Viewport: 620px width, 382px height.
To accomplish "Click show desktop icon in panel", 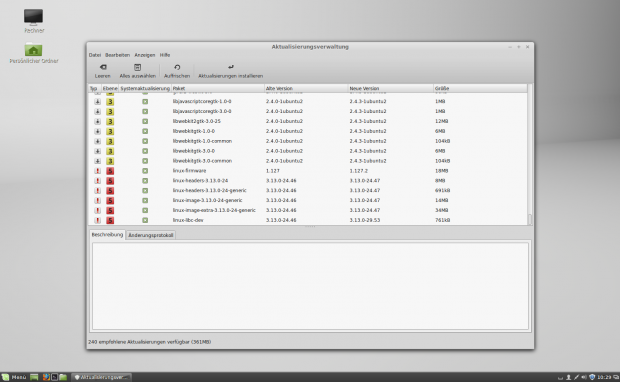I will (x=34, y=377).
